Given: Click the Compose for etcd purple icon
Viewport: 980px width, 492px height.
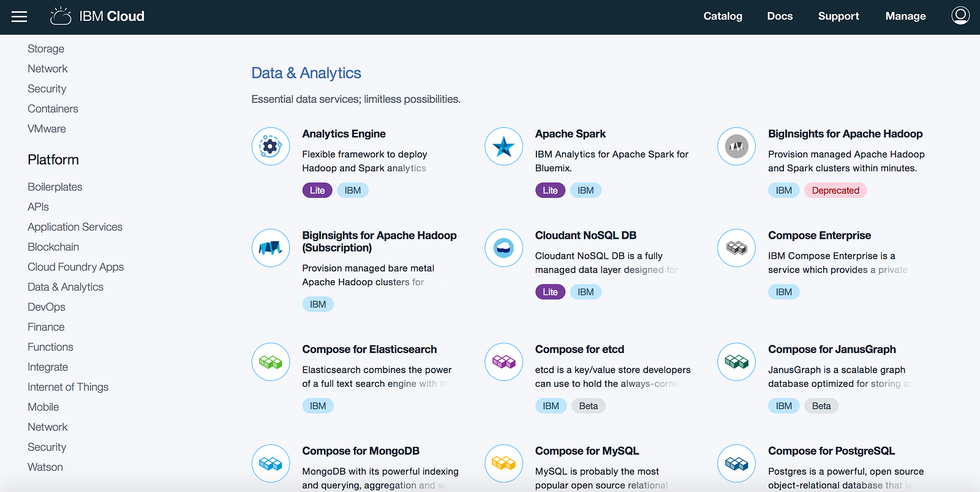Looking at the screenshot, I should (x=503, y=362).
